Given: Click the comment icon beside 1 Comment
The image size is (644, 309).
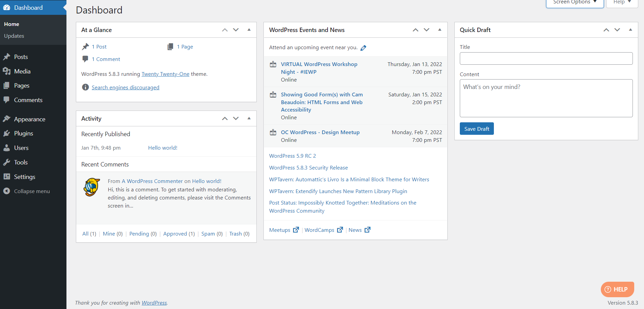Looking at the screenshot, I should (x=85, y=59).
